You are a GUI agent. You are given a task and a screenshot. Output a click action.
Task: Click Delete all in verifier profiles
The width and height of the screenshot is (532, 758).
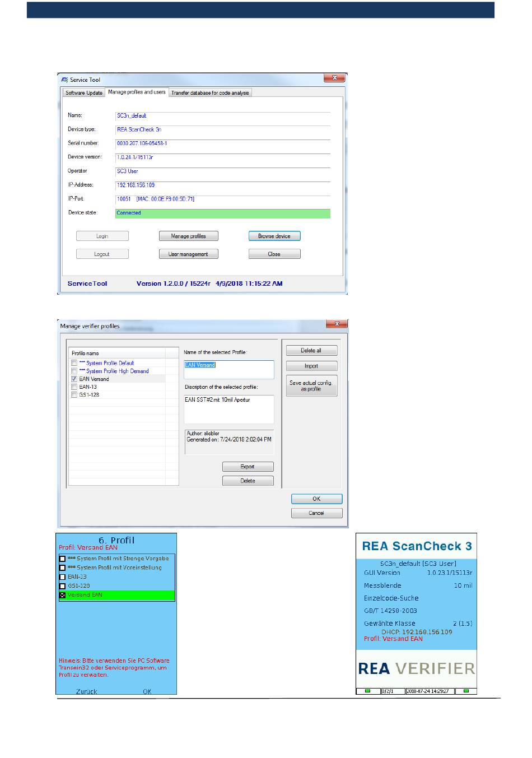pyautogui.click(x=311, y=351)
